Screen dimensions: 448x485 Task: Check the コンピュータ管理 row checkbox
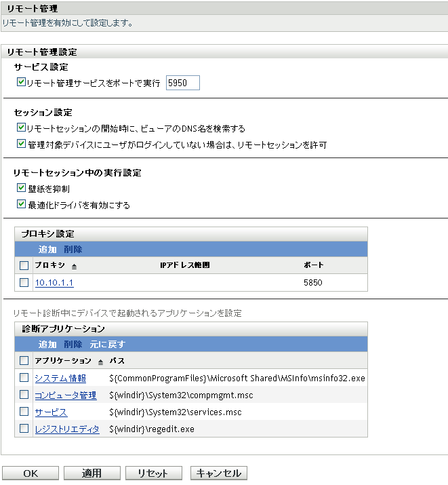(x=24, y=394)
